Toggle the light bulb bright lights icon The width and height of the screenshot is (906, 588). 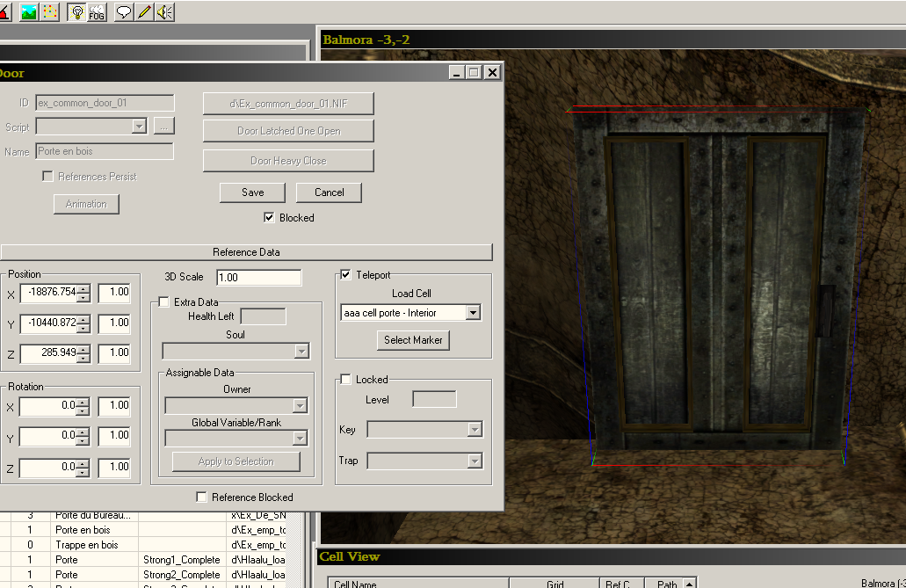[x=76, y=12]
